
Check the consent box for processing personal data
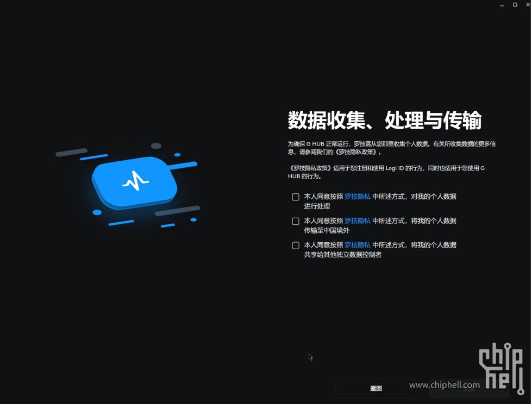coord(296,197)
